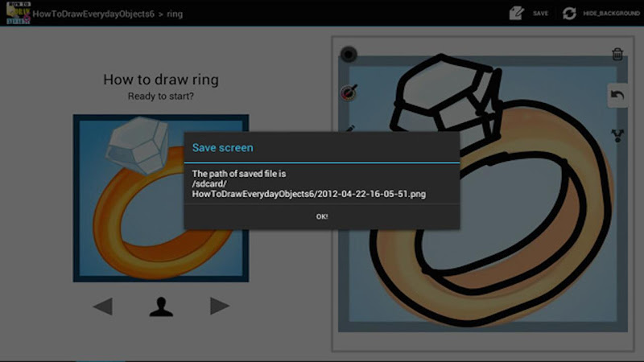The image size is (644, 362).
Task: Click the refresh arrows icon beside HIDE_BACKGROUND
Action: [x=569, y=14]
